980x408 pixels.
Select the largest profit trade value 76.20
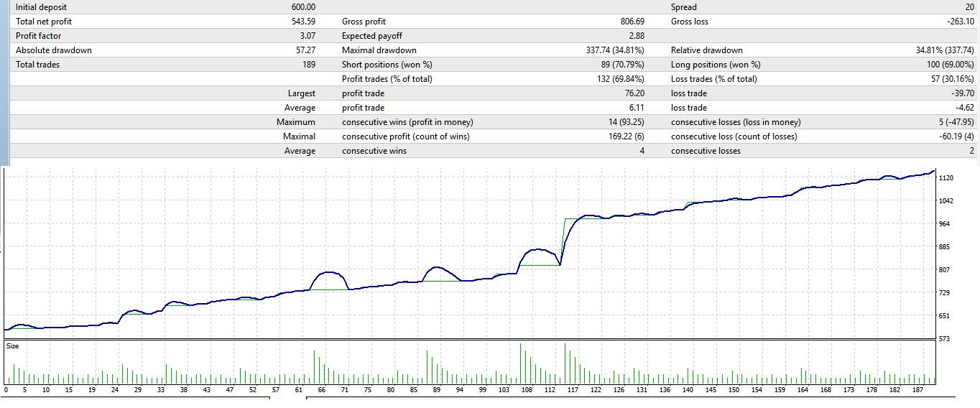[x=634, y=93]
